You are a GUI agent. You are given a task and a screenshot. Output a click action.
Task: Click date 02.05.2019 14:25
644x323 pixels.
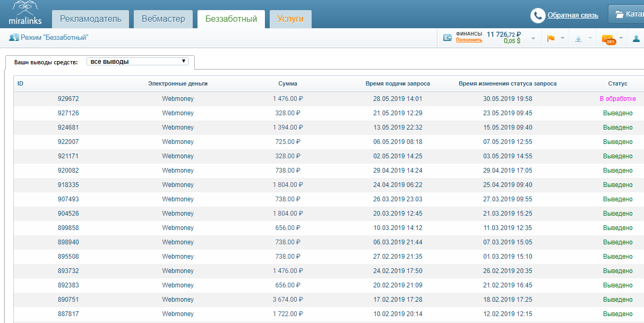[x=398, y=156]
